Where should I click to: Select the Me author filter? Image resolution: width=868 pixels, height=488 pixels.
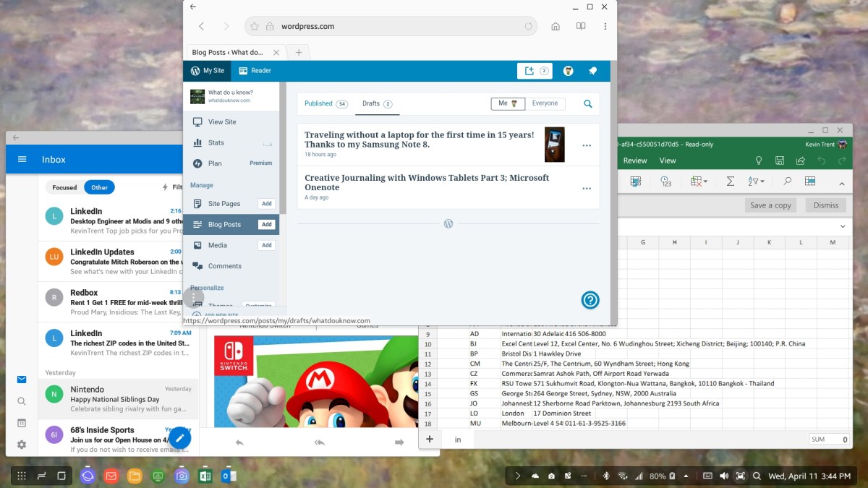[x=507, y=103]
